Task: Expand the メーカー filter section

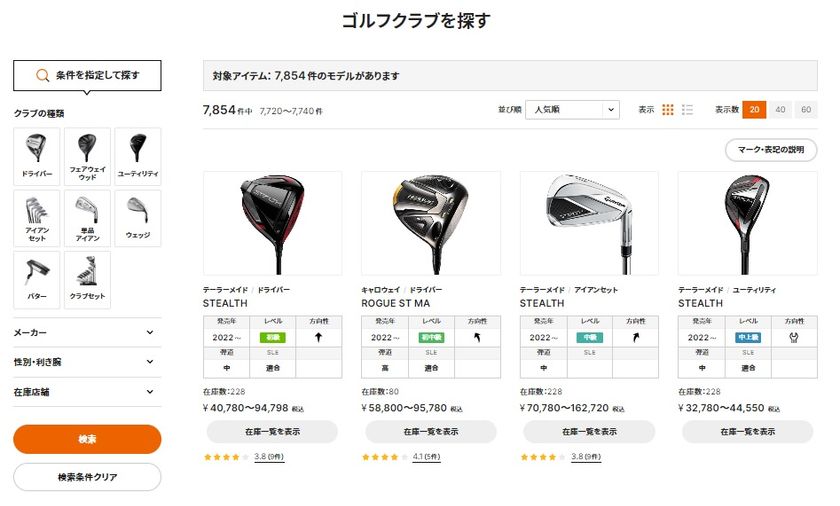Action: click(87, 333)
